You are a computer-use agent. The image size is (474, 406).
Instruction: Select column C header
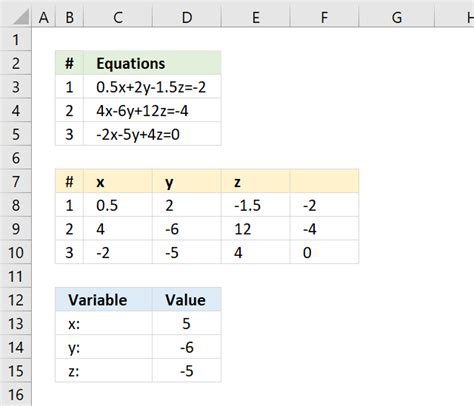[118, 17]
